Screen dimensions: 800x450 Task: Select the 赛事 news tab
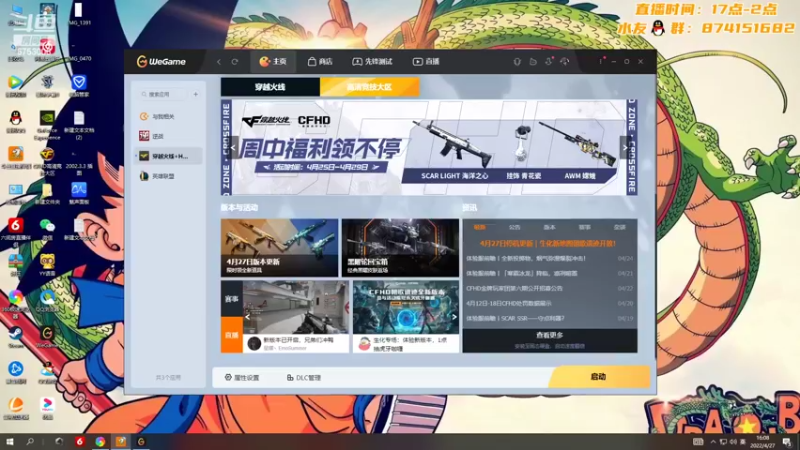tap(585, 227)
